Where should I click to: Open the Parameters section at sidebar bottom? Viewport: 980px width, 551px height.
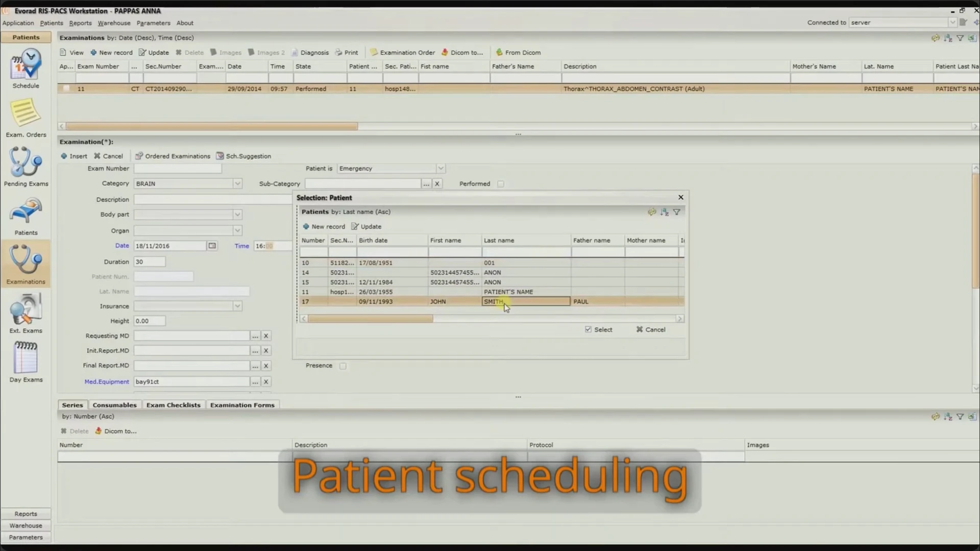(x=26, y=537)
